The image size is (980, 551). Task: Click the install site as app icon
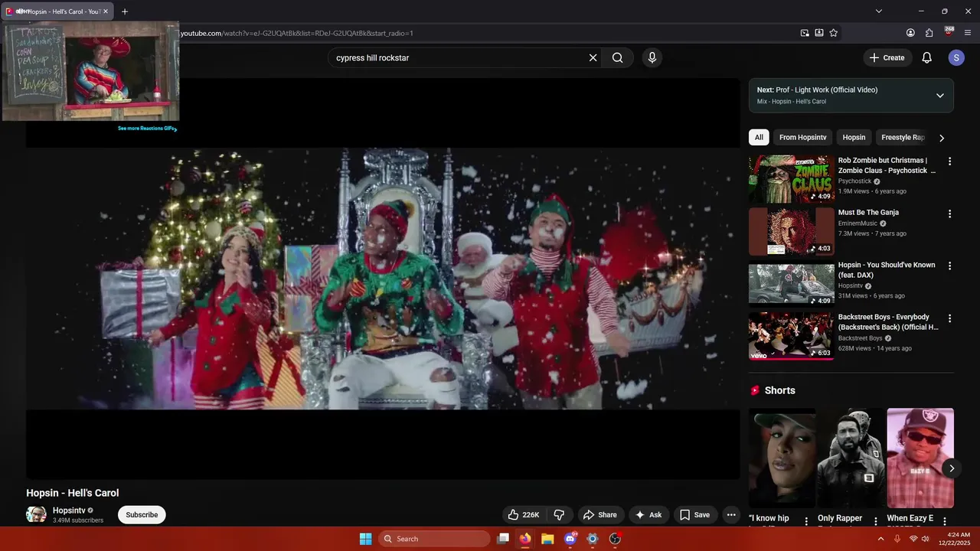(x=819, y=33)
